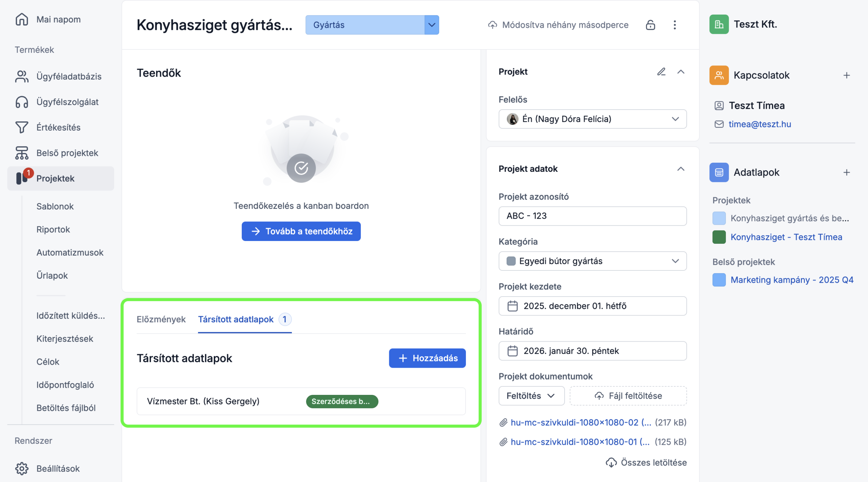Open the three-dot more options menu
Screen dimensions: 868x482
[675, 25]
